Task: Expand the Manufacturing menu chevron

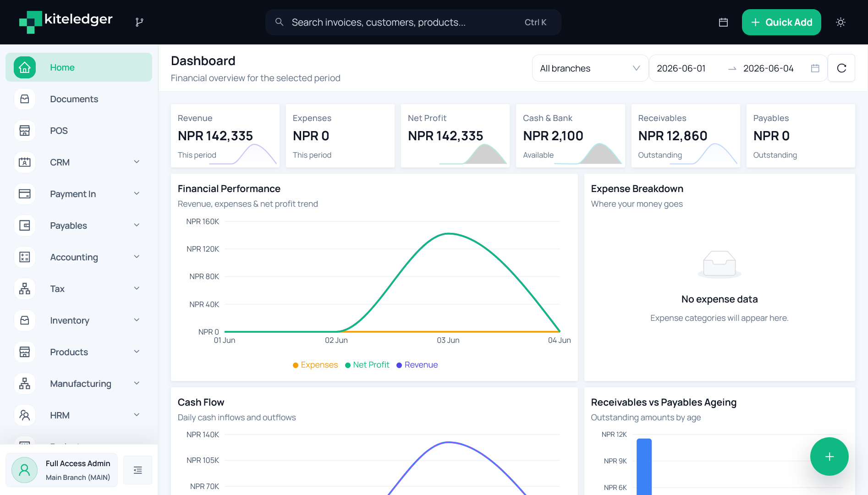Action: click(x=137, y=383)
